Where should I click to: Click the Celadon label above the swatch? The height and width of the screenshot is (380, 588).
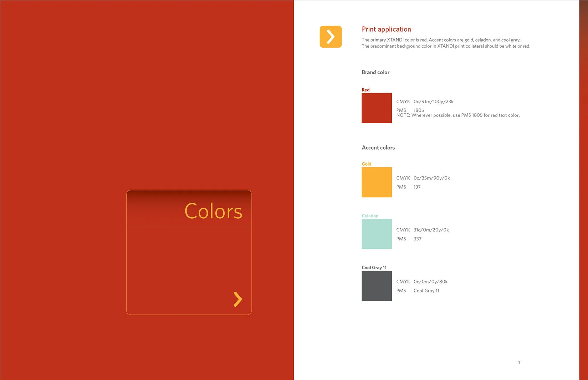370,216
